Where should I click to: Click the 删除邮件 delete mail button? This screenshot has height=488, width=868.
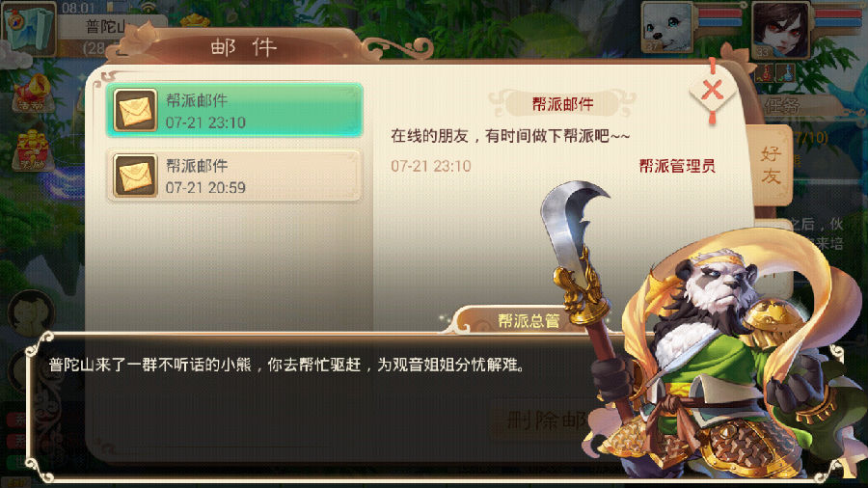[x=545, y=421]
